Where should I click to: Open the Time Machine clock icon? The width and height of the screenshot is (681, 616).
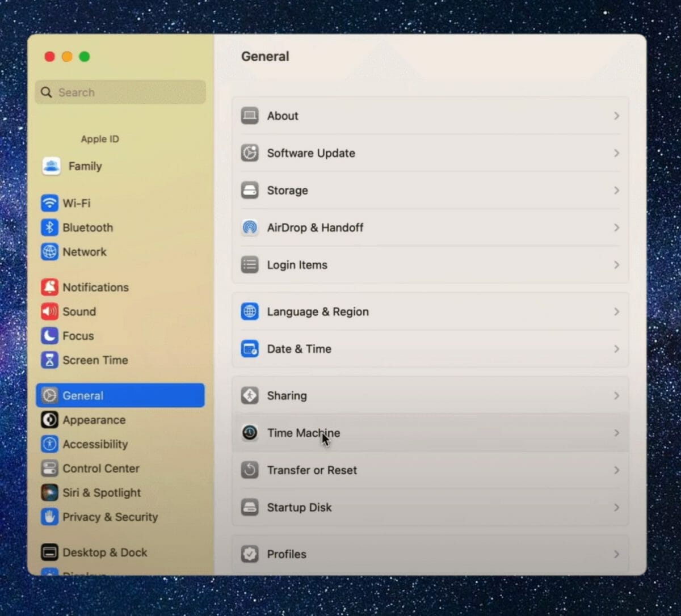250,433
